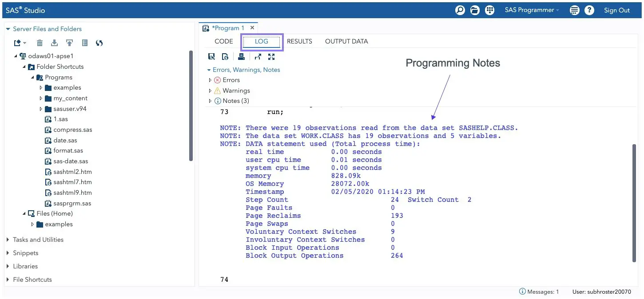Expand the Tasks and Utilities section
This screenshot has height=299, width=644.
[x=8, y=240]
